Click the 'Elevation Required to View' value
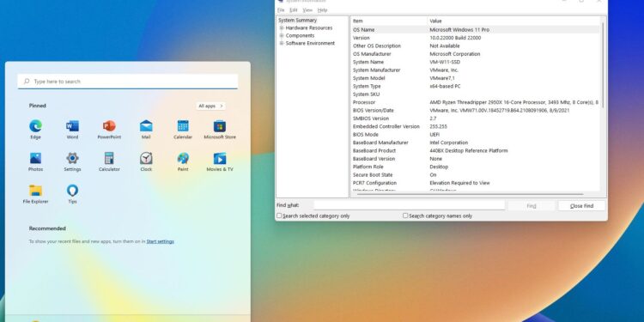Viewport: 644px width, 322px height. pos(459,183)
